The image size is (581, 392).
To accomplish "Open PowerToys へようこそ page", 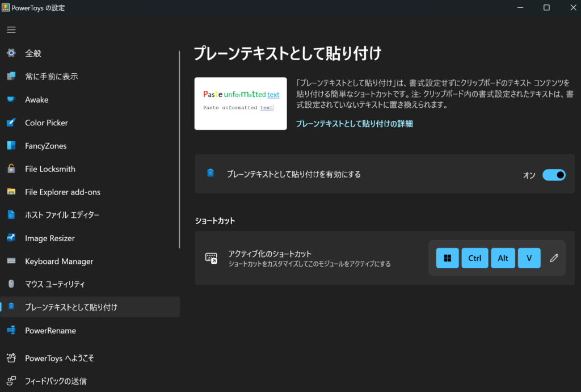I will point(90,359).
